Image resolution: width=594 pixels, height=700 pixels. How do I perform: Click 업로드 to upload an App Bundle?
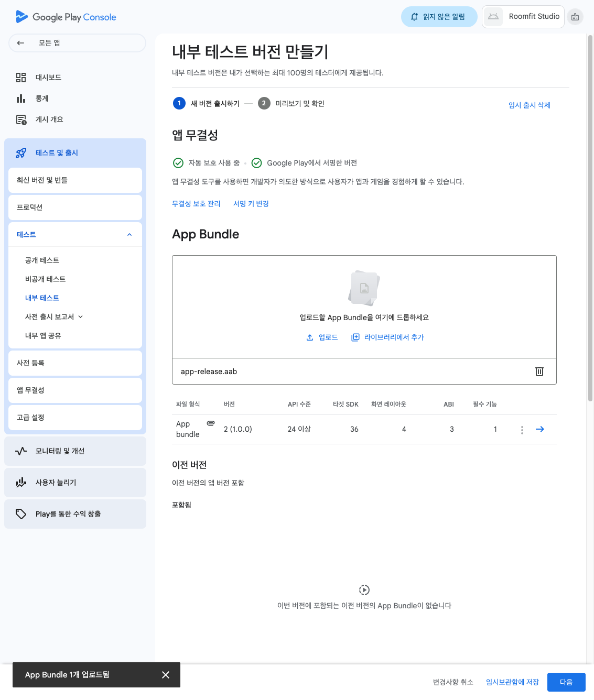click(322, 337)
